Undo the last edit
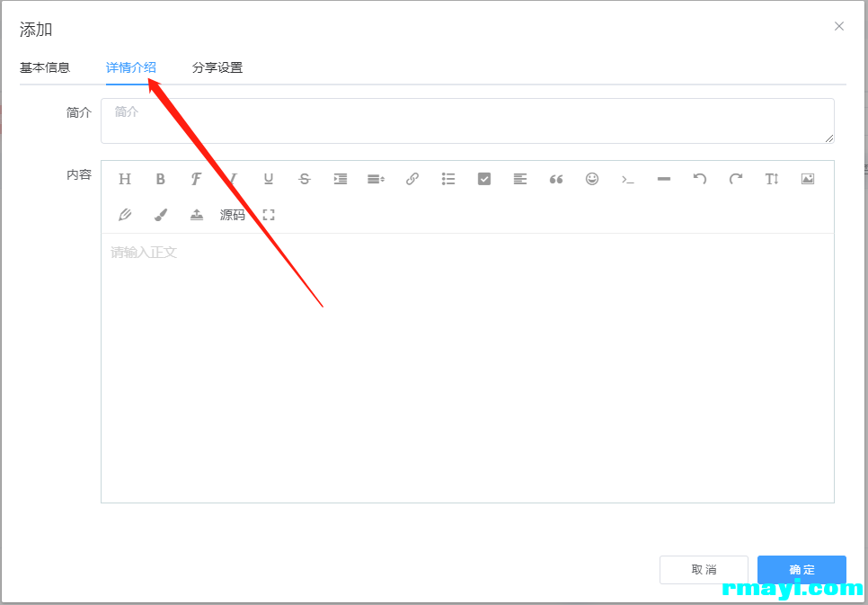The image size is (868, 605). click(x=700, y=179)
